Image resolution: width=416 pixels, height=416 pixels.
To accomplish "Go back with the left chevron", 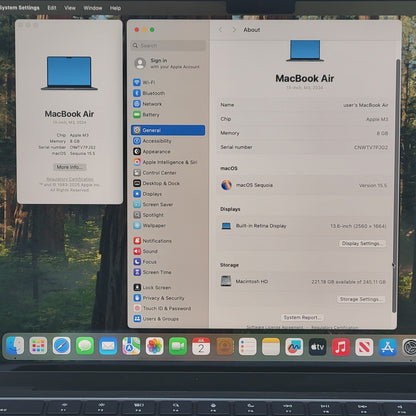I will [x=220, y=30].
